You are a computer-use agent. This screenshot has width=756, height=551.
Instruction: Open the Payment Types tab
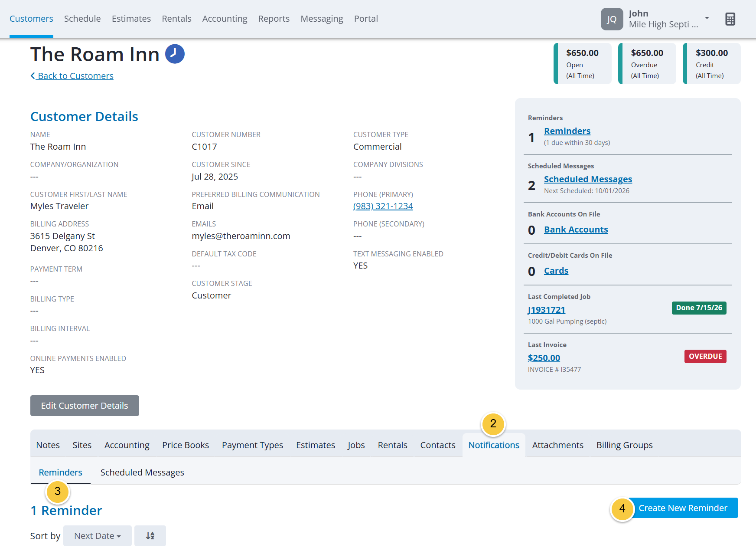coord(252,445)
